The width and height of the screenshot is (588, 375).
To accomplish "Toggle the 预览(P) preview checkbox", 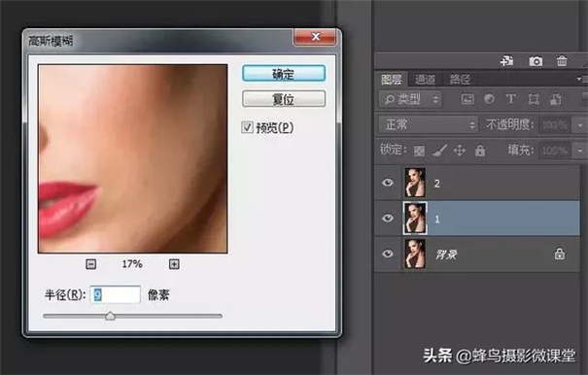I will [247, 127].
